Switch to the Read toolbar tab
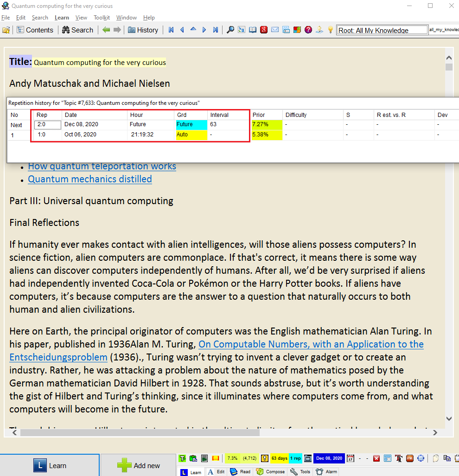459x476 pixels. tap(240, 472)
